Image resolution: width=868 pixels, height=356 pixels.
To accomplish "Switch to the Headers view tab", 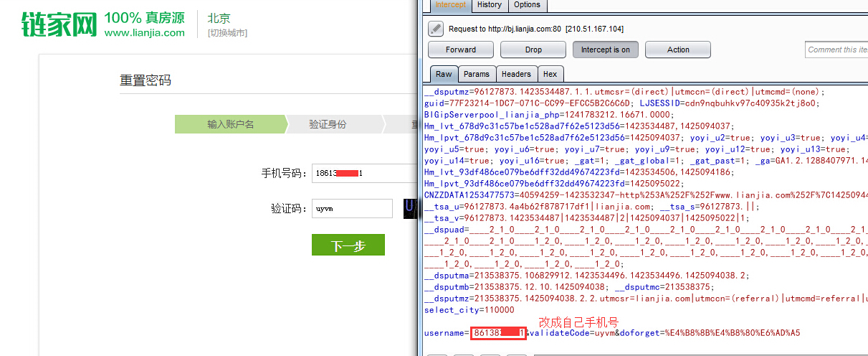I will point(516,74).
